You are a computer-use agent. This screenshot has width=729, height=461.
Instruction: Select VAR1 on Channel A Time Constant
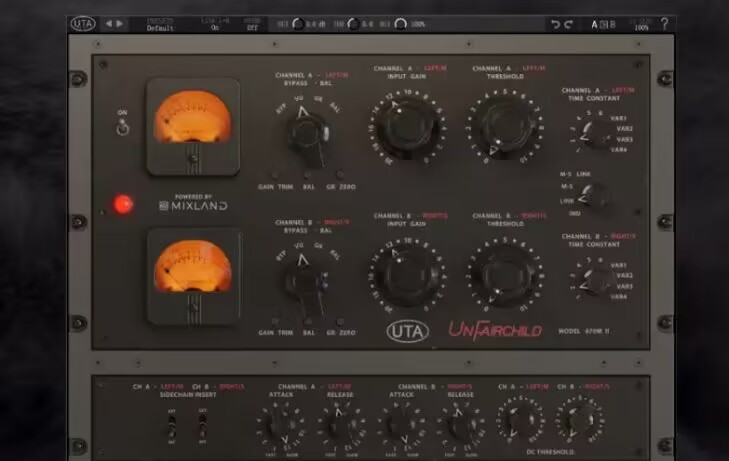(x=618, y=119)
